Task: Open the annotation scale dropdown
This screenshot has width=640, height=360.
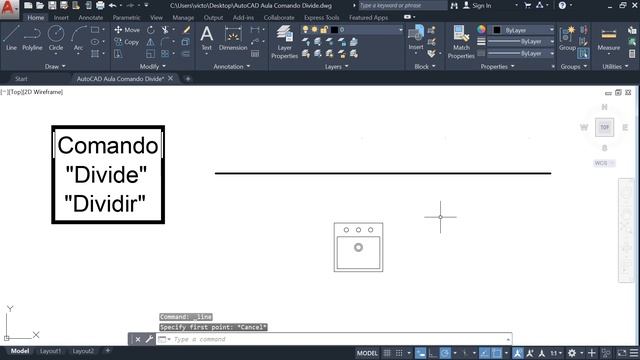Action: (556, 353)
